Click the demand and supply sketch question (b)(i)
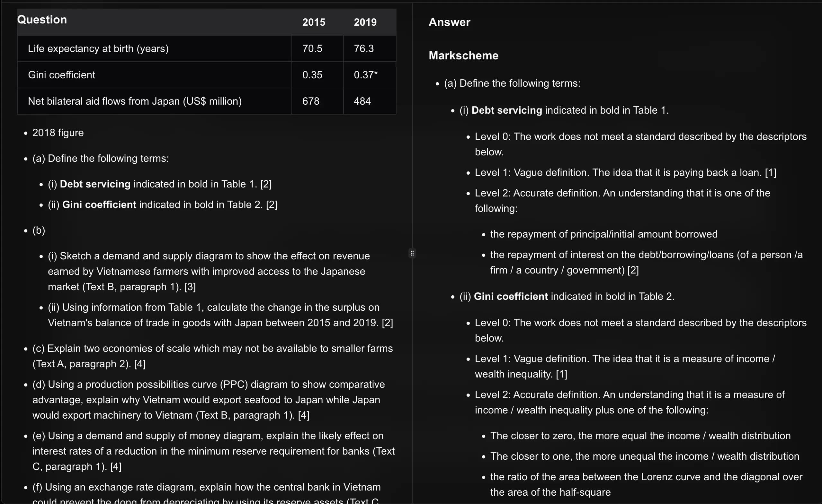 tap(209, 271)
